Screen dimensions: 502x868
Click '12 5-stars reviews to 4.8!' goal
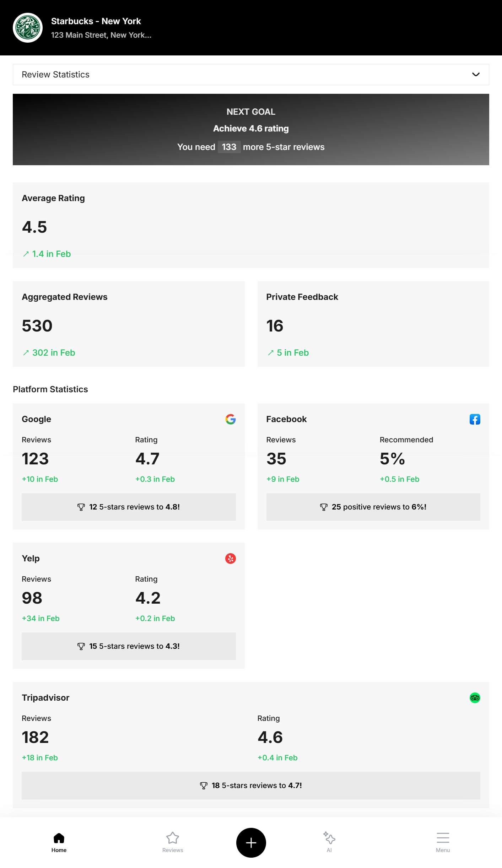click(x=129, y=507)
